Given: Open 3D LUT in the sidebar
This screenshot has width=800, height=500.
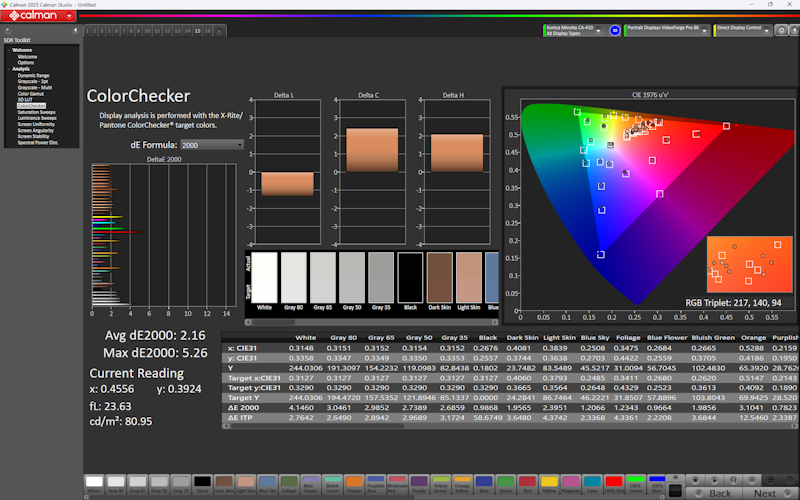Looking at the screenshot, I should pos(24,100).
